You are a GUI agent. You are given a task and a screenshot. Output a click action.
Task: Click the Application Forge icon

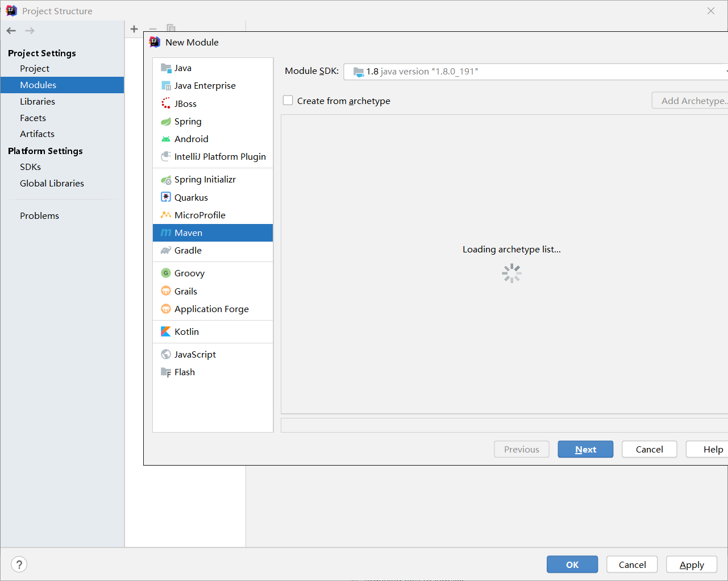tap(166, 309)
